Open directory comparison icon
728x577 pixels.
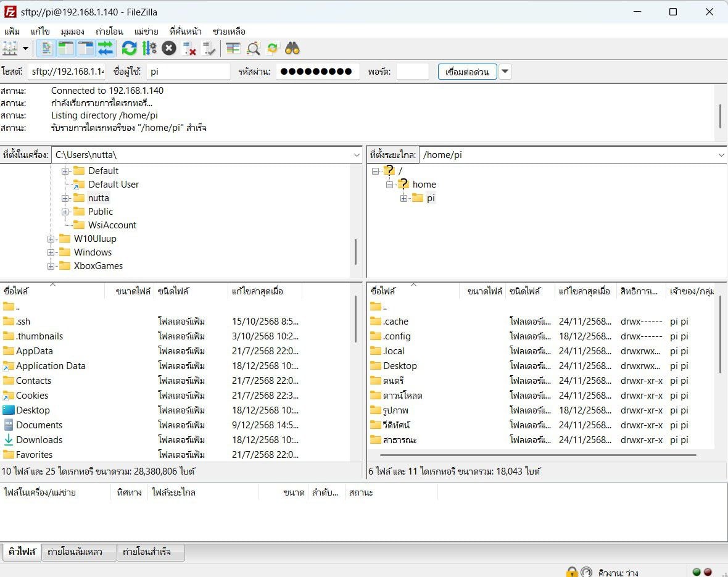(x=233, y=48)
